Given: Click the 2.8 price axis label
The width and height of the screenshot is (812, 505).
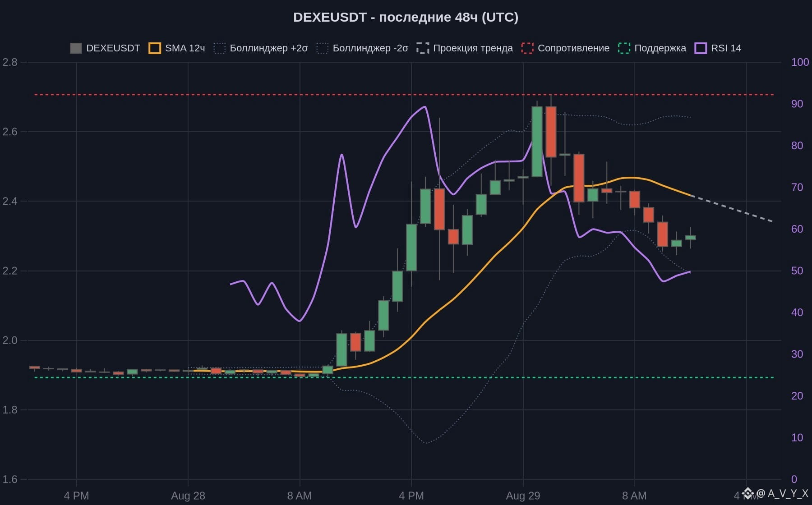Looking at the screenshot, I should [10, 62].
